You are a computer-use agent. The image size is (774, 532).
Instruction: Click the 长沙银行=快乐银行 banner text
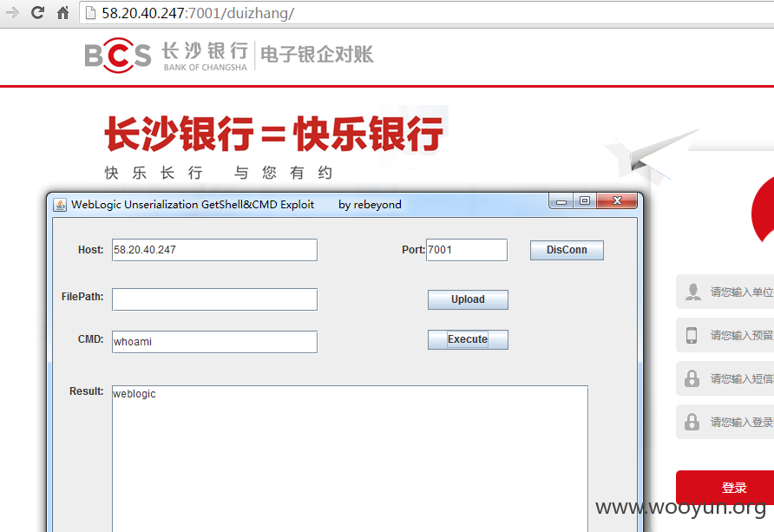pos(274,134)
